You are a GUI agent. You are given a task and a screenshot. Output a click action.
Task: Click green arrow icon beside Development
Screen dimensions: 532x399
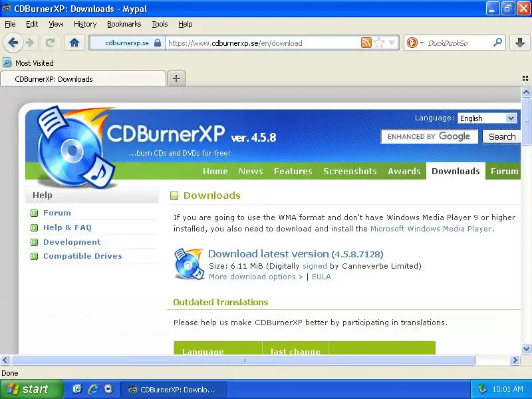[x=35, y=242]
